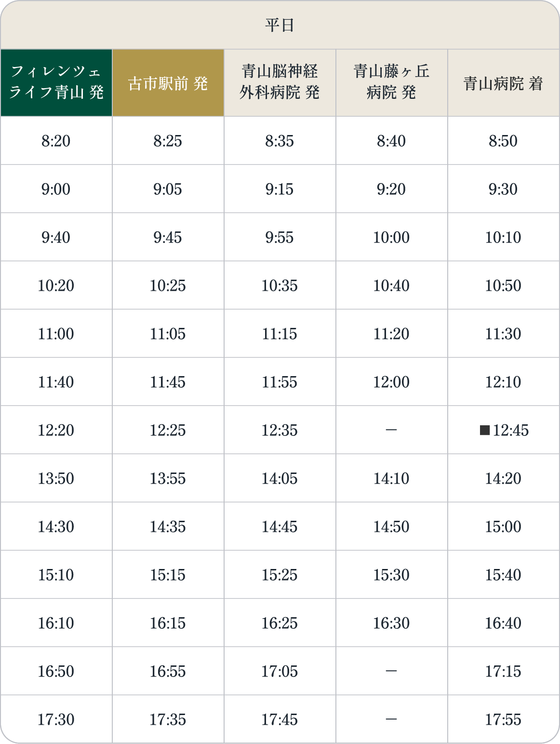Click the 15:40 arrival time
The height and width of the screenshot is (744, 560).
504,575
